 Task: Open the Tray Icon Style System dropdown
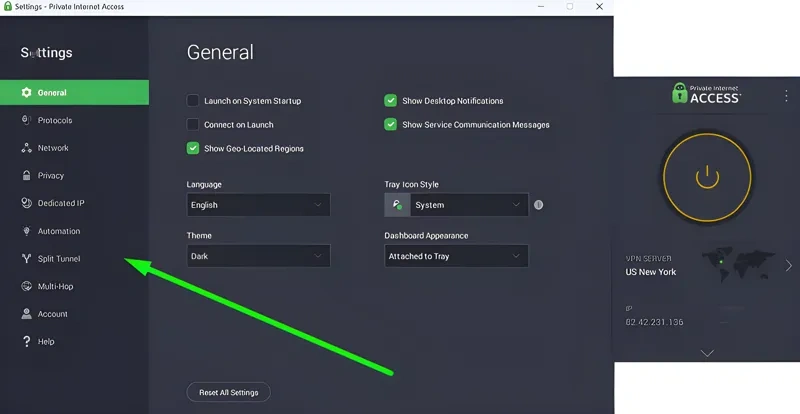click(x=469, y=205)
